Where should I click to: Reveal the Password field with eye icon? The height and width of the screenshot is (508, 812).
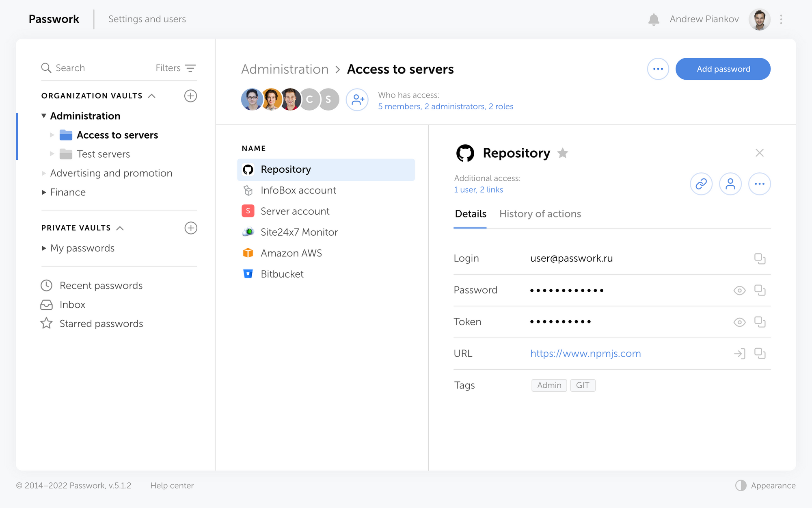(x=739, y=290)
